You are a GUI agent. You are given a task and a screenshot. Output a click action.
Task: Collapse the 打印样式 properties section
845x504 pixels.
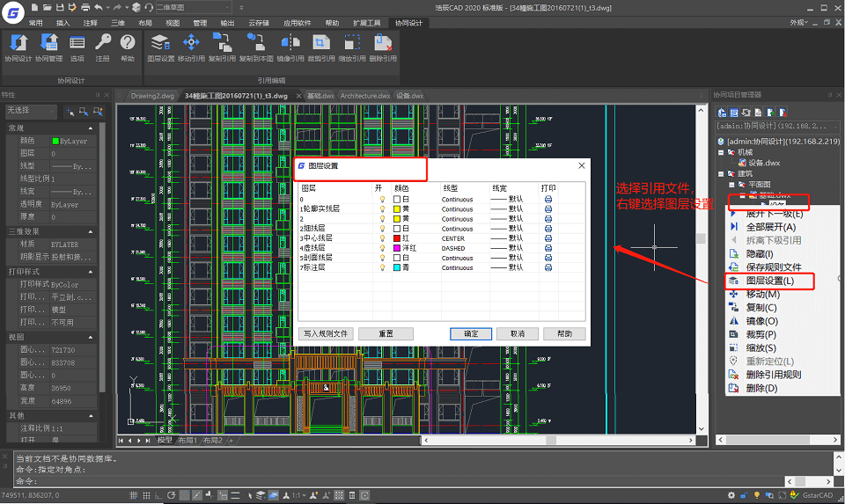click(91, 272)
